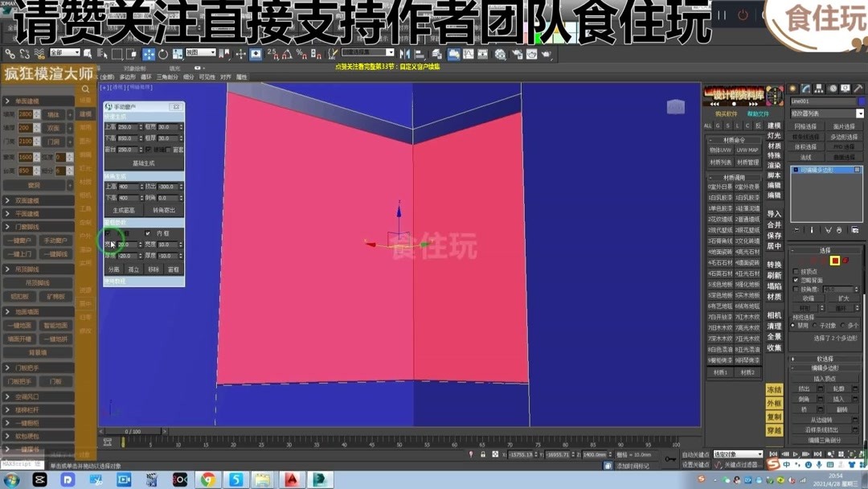Activate the Select and Rotate tool

pyautogui.click(x=162, y=54)
